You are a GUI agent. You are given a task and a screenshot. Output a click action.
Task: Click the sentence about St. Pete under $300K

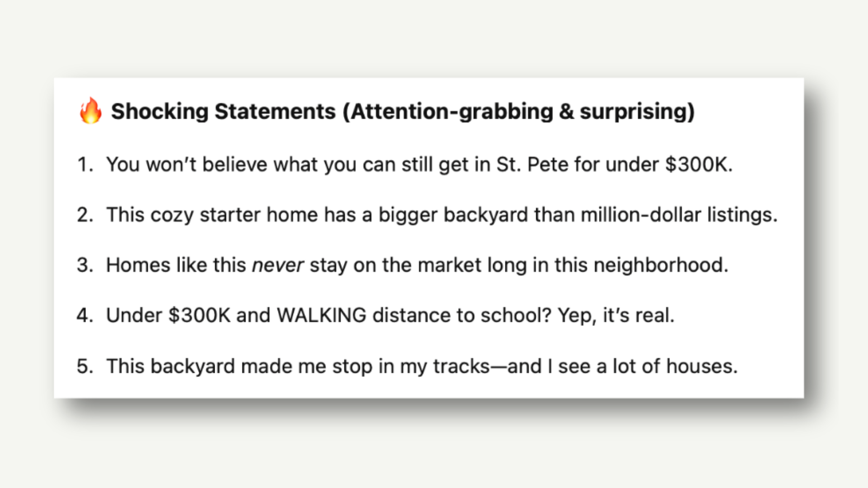(419, 164)
